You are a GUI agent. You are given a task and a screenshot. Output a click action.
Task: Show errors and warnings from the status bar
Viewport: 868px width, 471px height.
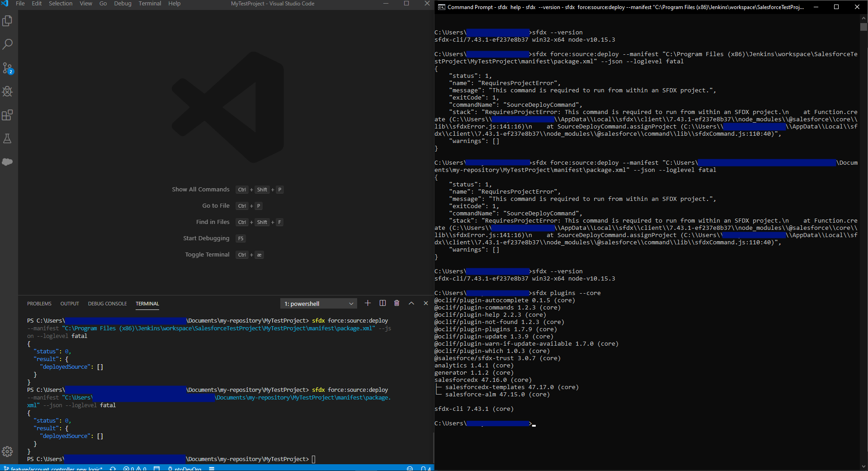(134, 469)
